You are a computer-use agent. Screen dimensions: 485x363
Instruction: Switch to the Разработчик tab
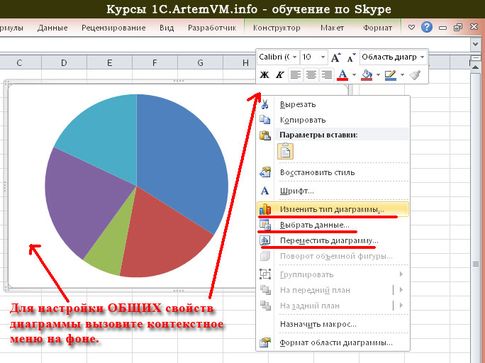click(x=212, y=28)
